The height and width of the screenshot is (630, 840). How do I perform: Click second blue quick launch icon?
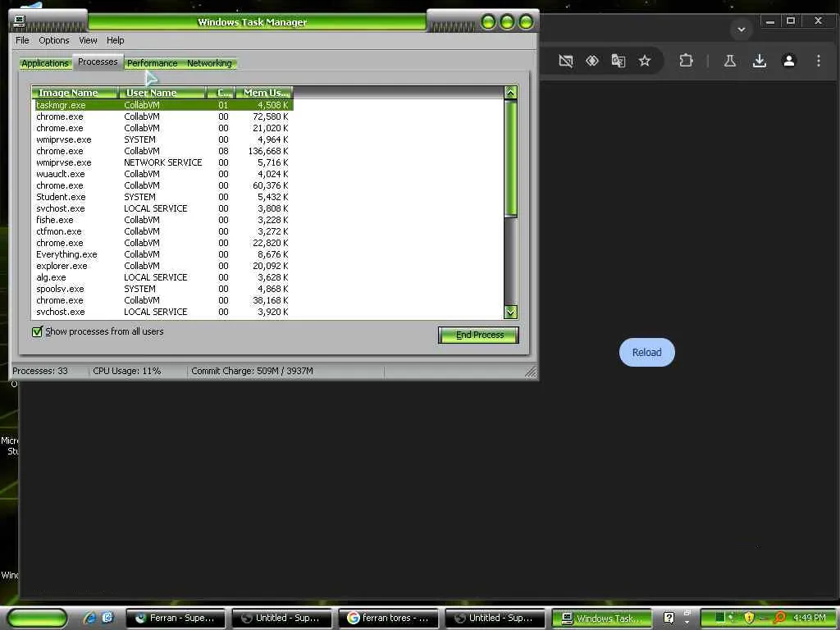[107, 619]
